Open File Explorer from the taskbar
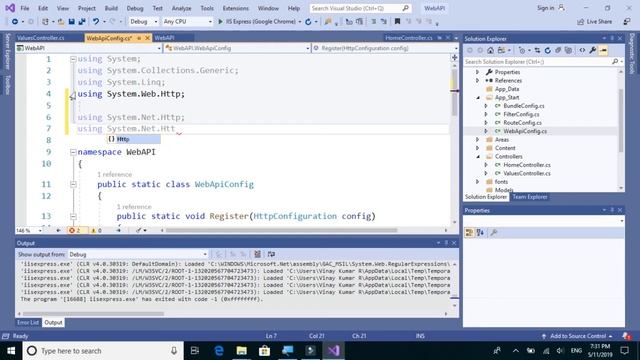Viewport: 640px width, 360px height. click(242, 351)
